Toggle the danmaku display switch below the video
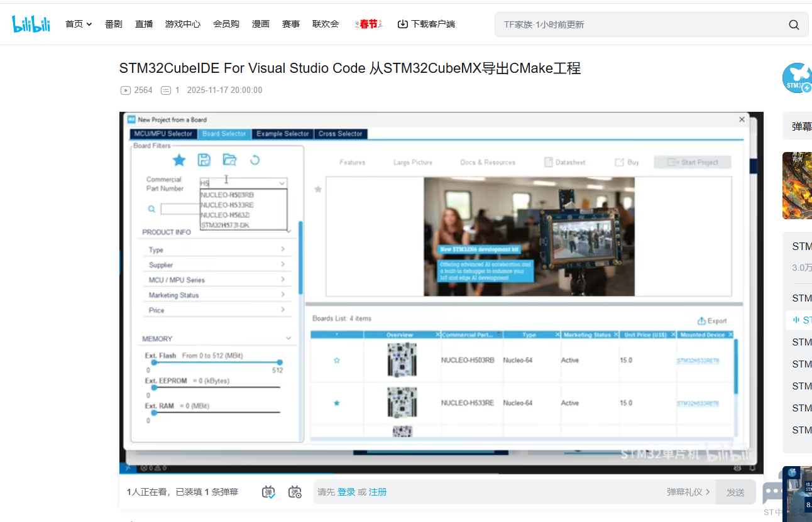This screenshot has height=522, width=812. (269, 492)
